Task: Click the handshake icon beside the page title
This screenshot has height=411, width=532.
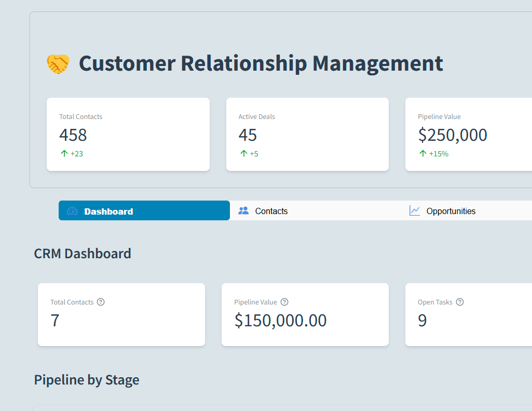Action: coord(58,64)
